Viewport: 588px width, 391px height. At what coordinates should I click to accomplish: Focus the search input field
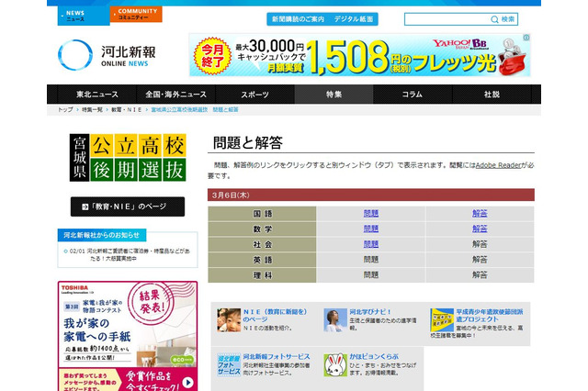coord(447,19)
